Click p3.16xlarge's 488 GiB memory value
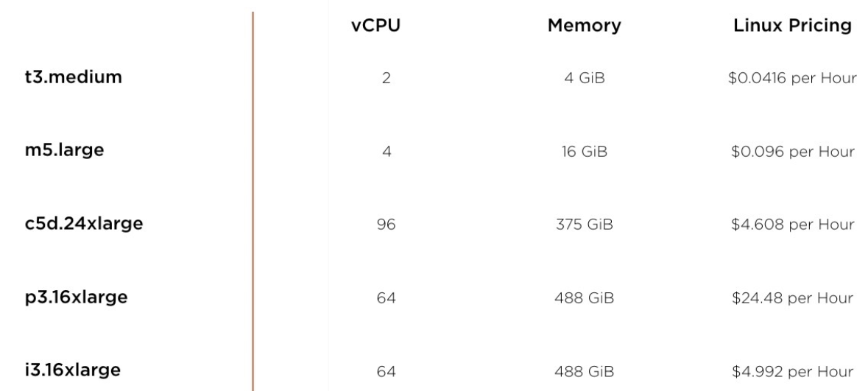 pos(585,298)
